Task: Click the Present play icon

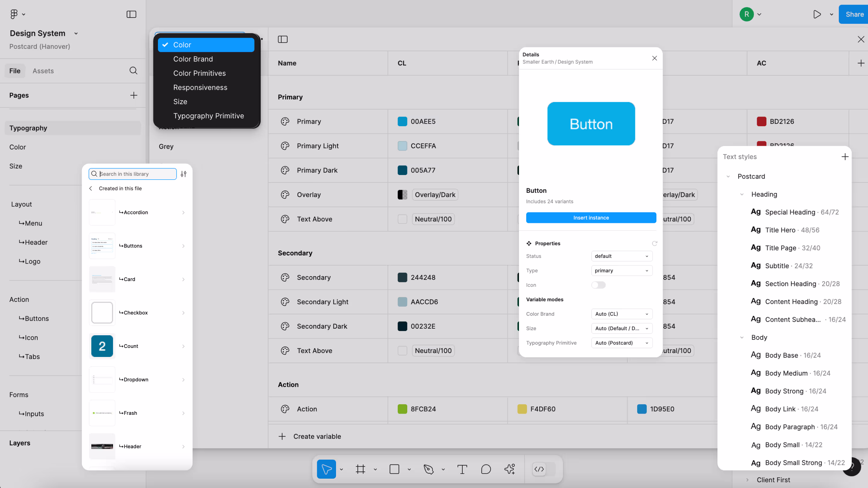Action: pyautogui.click(x=817, y=14)
